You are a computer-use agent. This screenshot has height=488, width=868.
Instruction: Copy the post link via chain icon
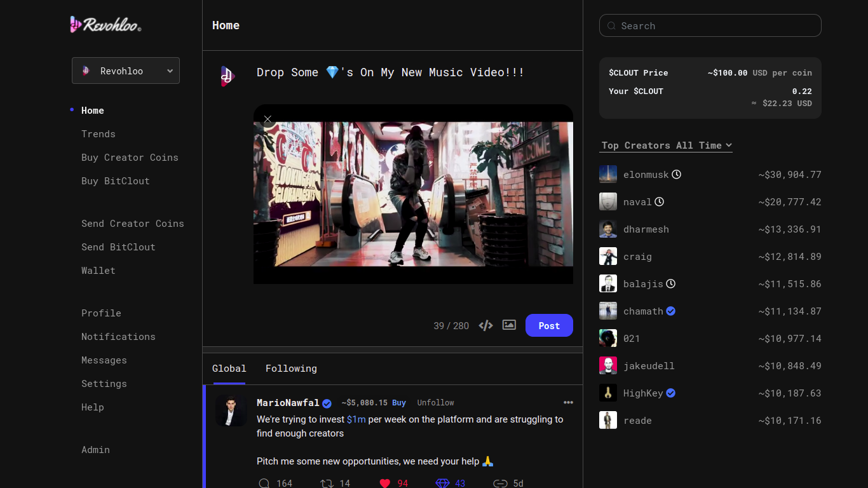click(x=501, y=484)
